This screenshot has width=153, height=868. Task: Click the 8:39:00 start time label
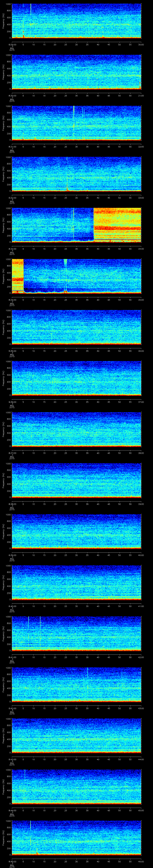click(12, 555)
